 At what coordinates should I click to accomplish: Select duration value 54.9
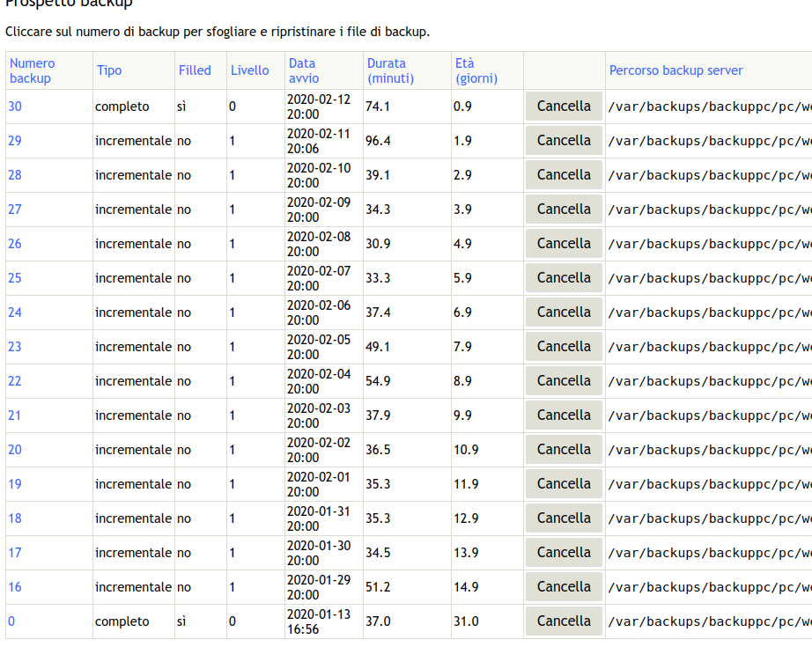point(378,381)
